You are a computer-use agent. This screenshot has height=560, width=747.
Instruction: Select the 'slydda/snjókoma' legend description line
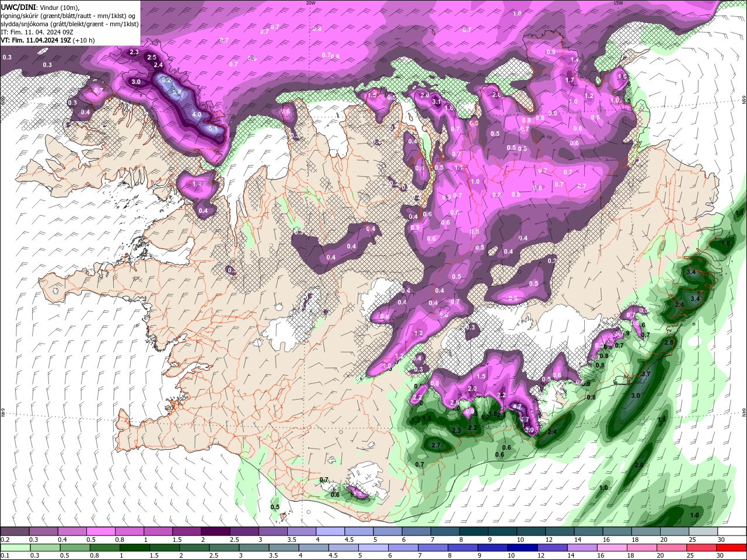point(70,24)
